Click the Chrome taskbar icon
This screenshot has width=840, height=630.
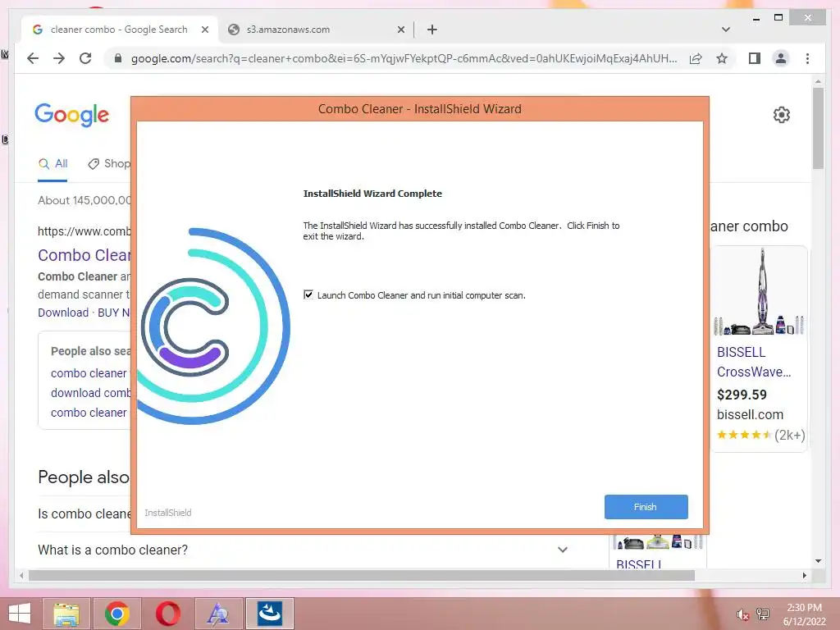[116, 614]
